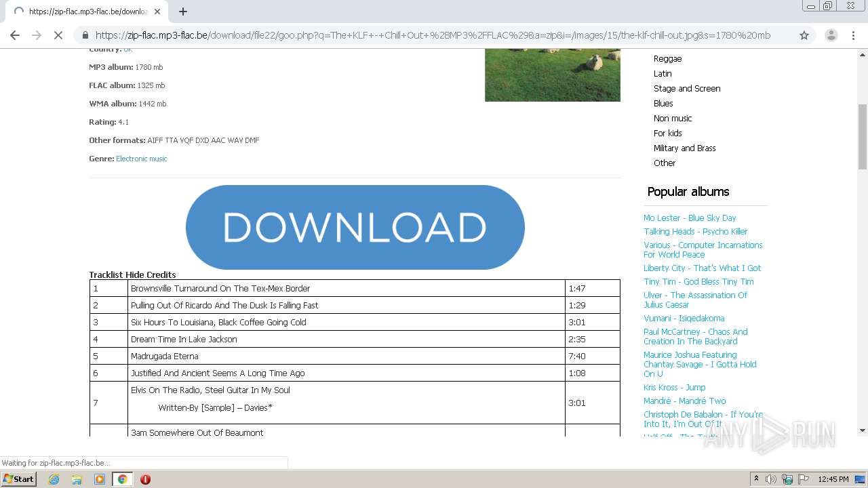Select the For kids category
The width and height of the screenshot is (868, 488).
[x=667, y=134]
